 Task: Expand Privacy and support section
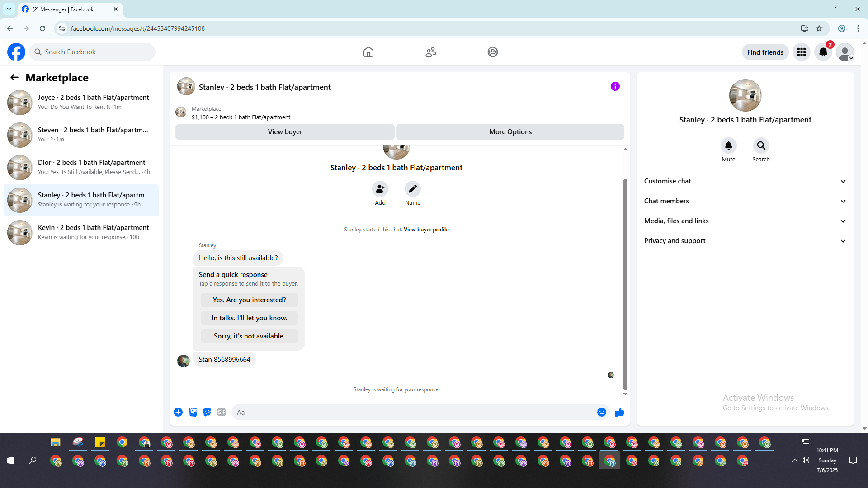745,241
